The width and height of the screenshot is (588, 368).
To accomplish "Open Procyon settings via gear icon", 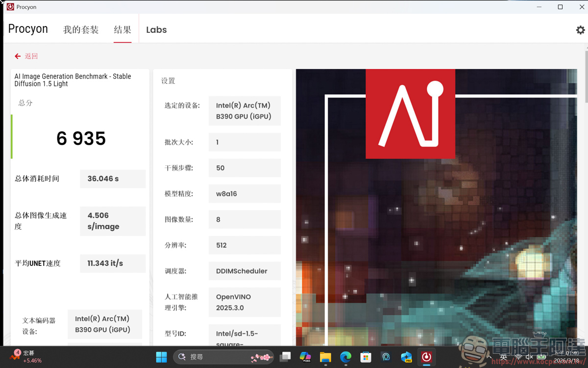I will coord(580,30).
